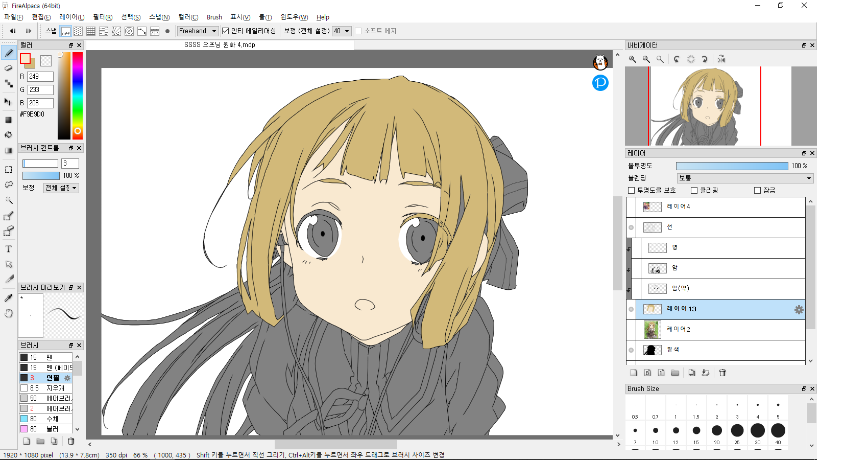The height and width of the screenshot is (460, 868).
Task: Click the layer opacity slider
Action: click(x=732, y=166)
